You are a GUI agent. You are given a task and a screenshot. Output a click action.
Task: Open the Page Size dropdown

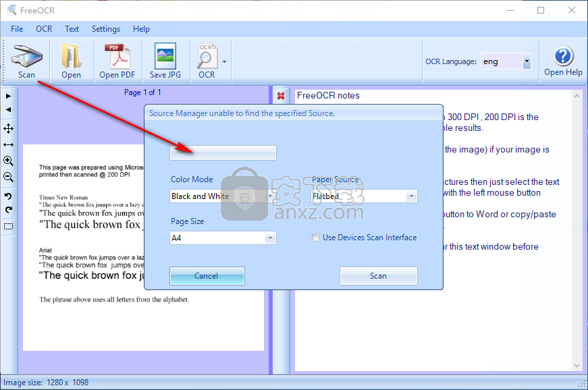[270, 238]
